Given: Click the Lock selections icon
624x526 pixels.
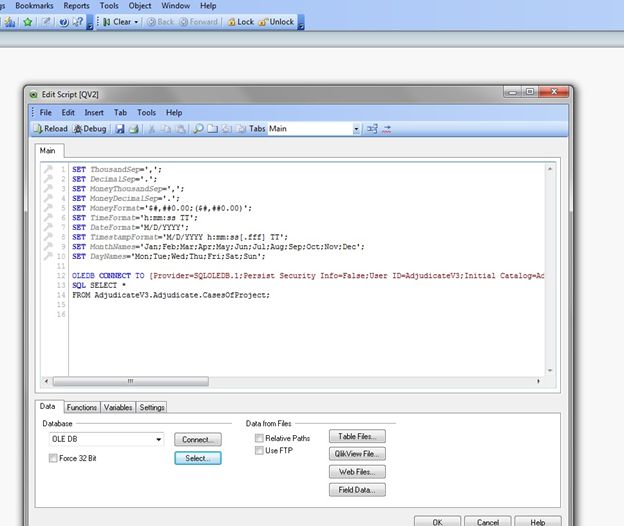Looking at the screenshot, I should point(239,21).
